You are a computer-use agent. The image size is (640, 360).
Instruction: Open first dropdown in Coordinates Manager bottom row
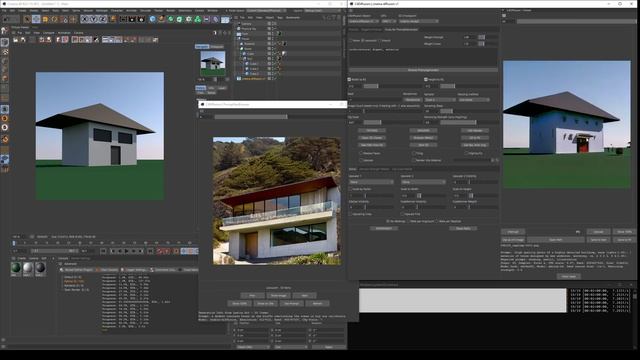tap(253, 347)
